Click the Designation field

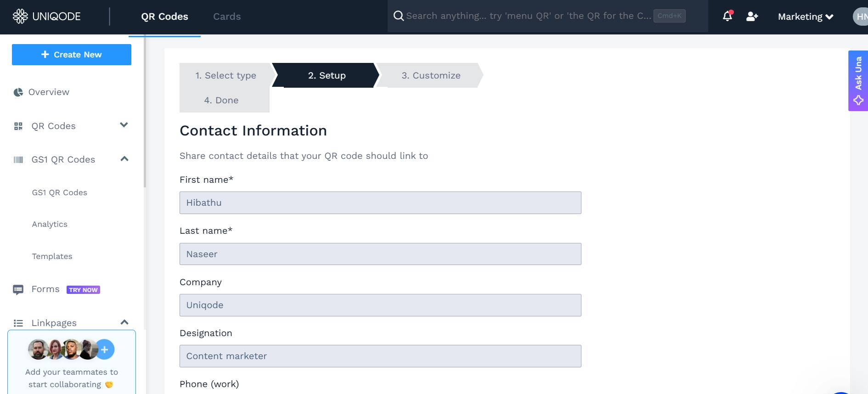[380, 356]
